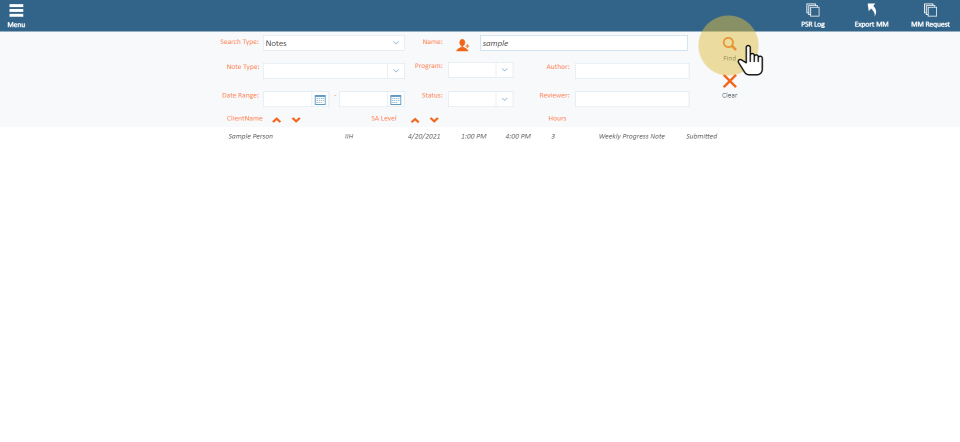This screenshot has height=442, width=960.
Task: Sort SA Level ascending with up arrow
Action: coord(415,120)
